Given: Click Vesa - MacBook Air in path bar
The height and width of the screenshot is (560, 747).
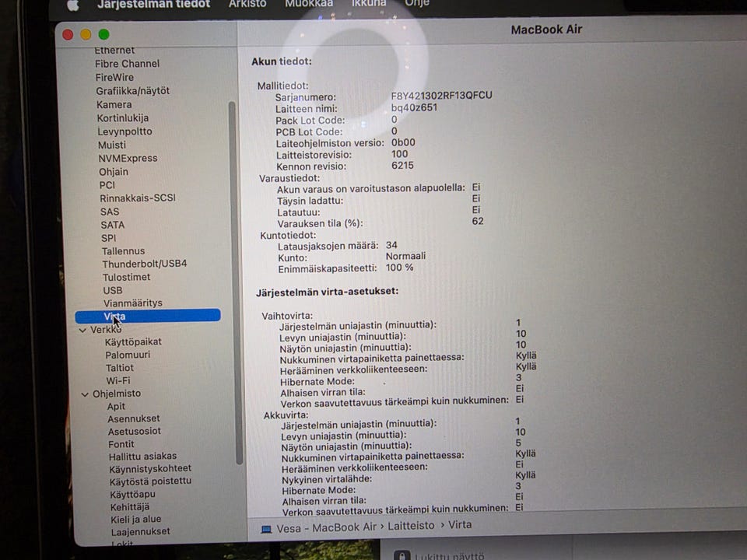Looking at the screenshot, I should [326, 527].
